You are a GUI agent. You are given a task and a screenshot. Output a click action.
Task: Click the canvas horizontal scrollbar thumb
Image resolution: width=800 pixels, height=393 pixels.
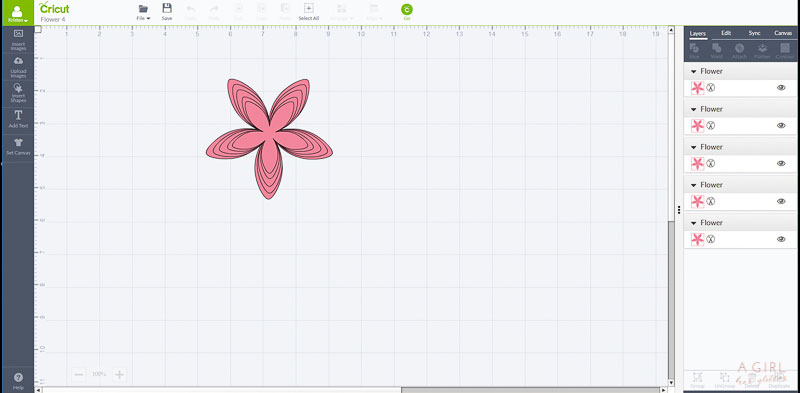click(x=530, y=390)
